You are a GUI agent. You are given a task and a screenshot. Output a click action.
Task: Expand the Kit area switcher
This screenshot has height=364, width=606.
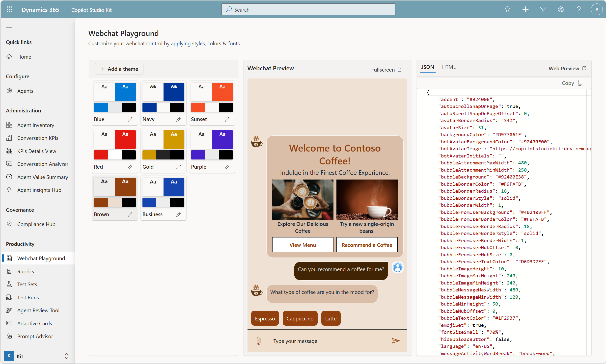tap(66, 356)
